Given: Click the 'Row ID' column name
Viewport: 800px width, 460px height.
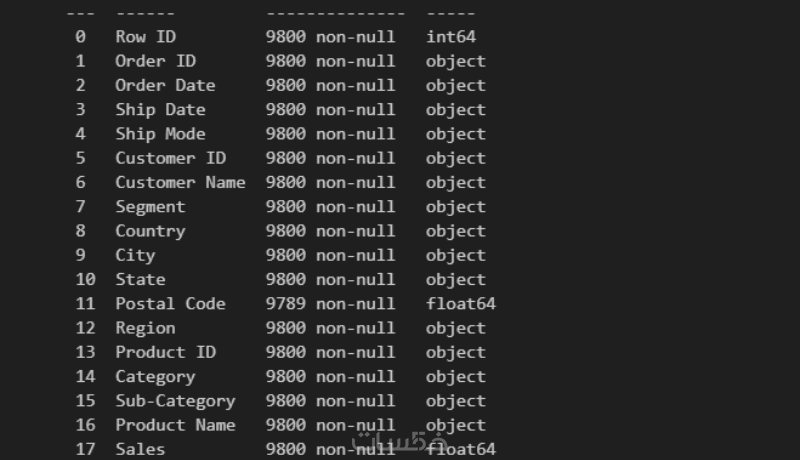Looking at the screenshot, I should (x=145, y=37).
